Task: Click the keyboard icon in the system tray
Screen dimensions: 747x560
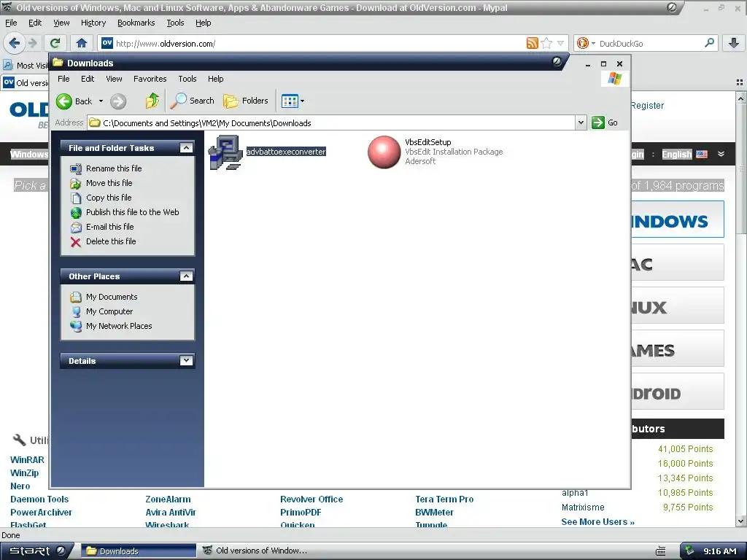Action: click(x=661, y=551)
